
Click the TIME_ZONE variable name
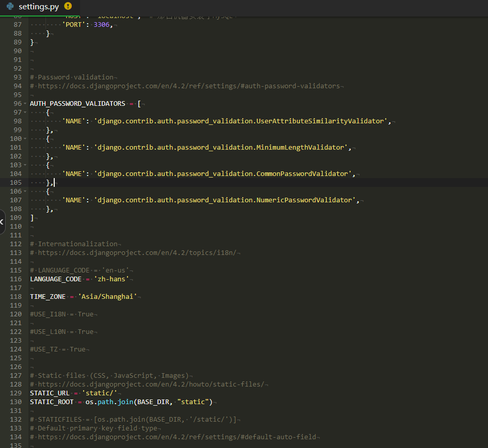[48, 297]
